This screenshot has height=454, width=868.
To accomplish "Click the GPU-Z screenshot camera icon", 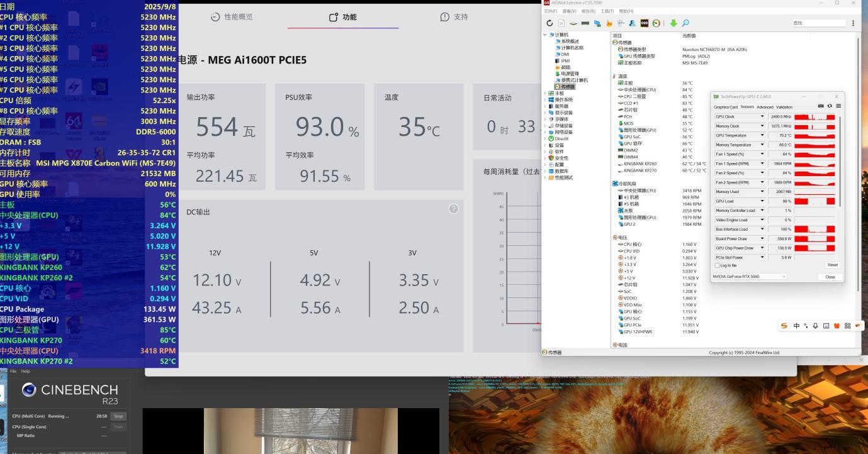I will pos(821,106).
